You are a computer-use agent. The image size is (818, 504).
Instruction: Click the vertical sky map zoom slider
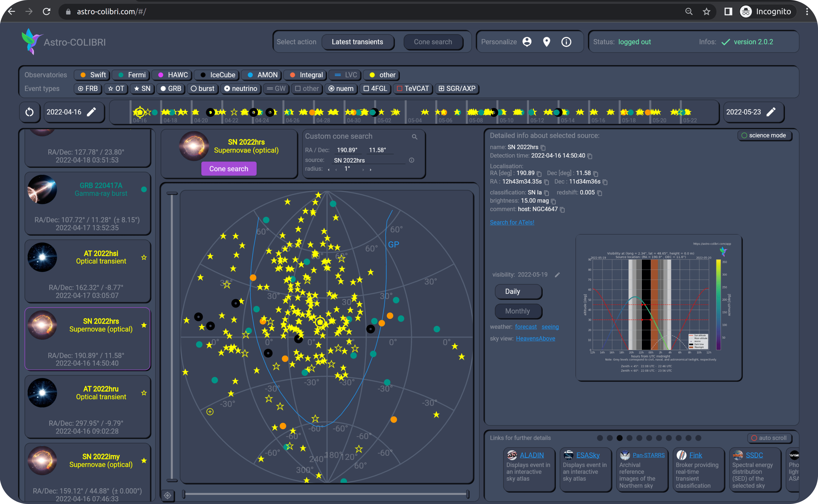(x=172, y=337)
